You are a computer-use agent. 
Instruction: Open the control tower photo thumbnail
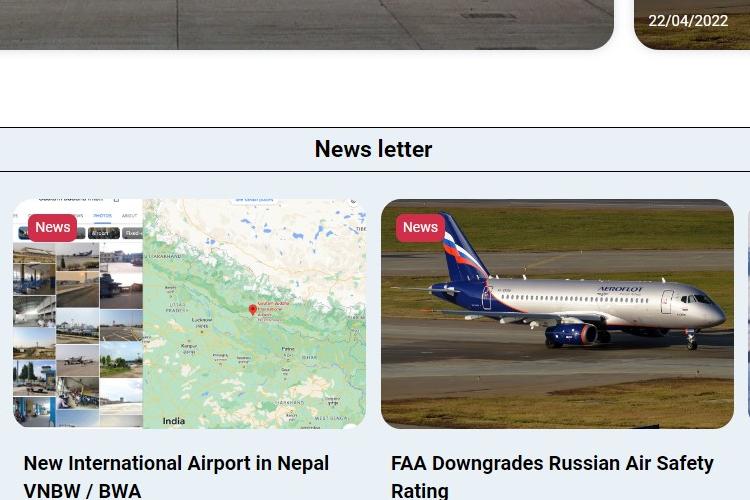coord(34,378)
